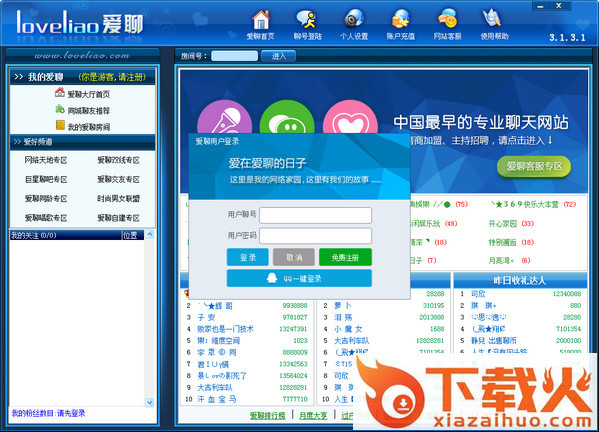
Task: Click the green 免费注册 button
Action: click(345, 257)
